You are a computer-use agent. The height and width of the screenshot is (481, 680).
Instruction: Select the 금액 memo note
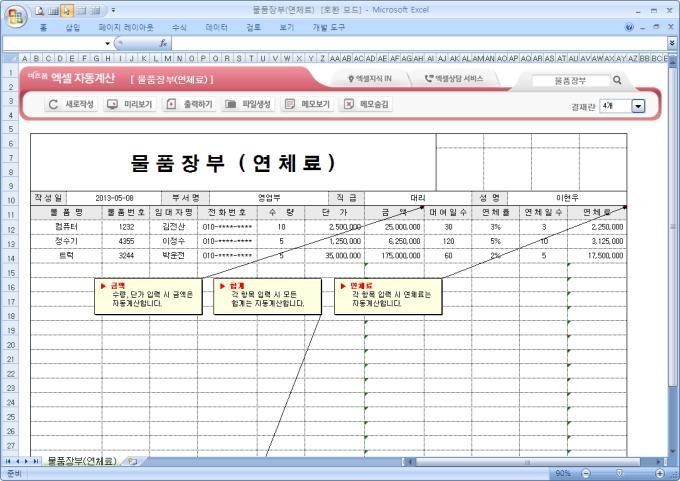coord(148,296)
